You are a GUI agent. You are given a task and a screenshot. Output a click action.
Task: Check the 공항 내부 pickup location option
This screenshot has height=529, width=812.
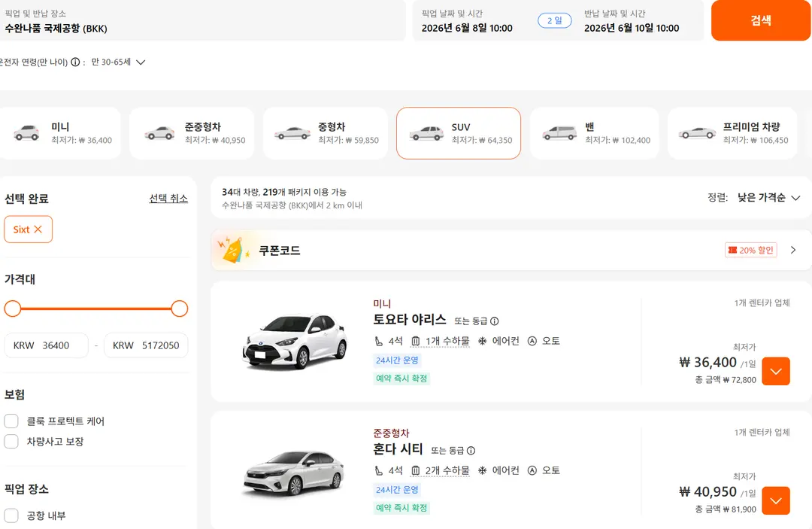(11, 515)
